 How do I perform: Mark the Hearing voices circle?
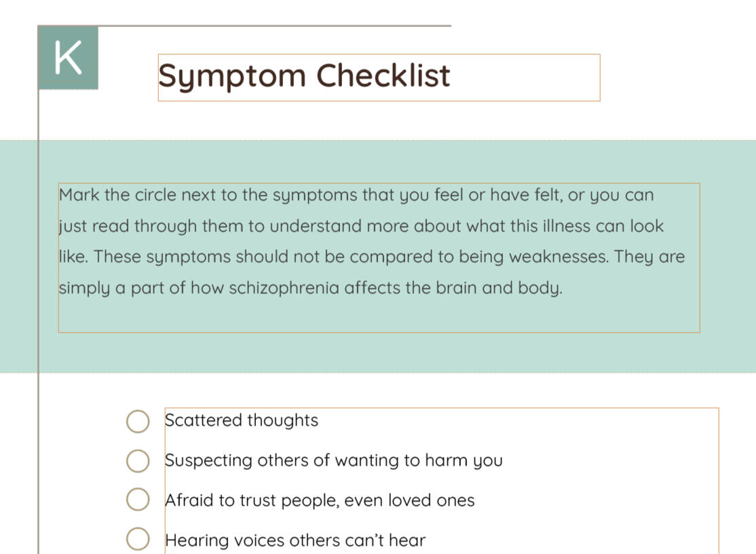(138, 540)
